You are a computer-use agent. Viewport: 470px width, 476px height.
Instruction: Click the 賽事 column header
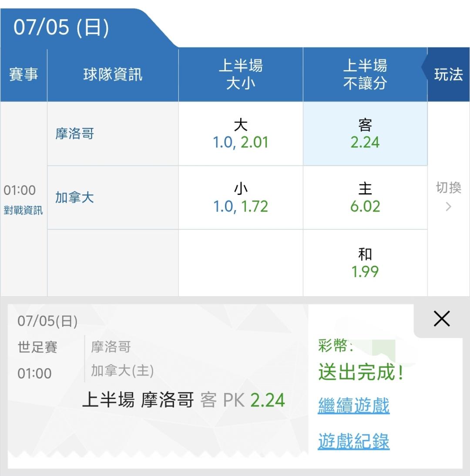23,74
